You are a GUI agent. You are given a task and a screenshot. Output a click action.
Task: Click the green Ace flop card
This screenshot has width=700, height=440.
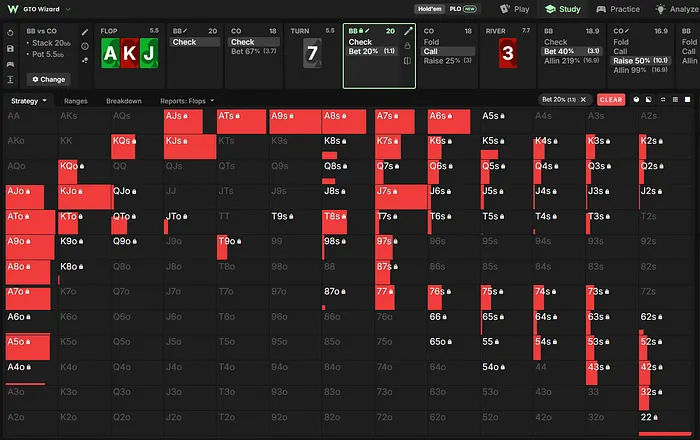pos(110,53)
